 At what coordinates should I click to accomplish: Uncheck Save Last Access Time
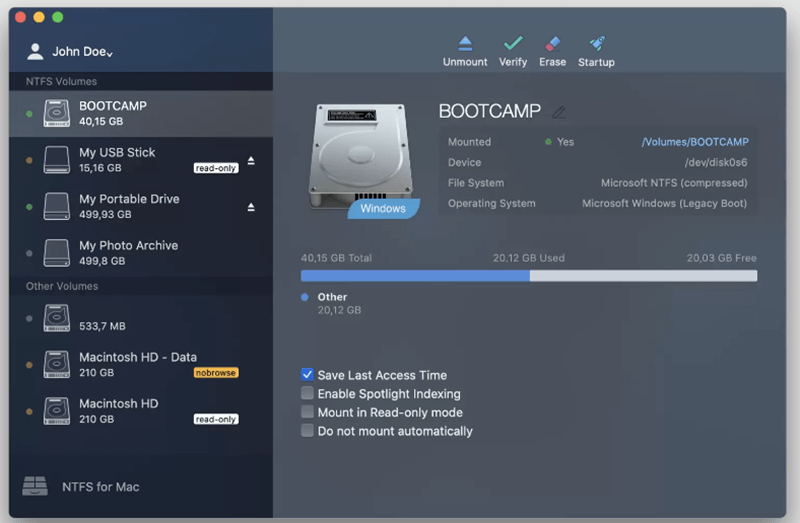308,375
